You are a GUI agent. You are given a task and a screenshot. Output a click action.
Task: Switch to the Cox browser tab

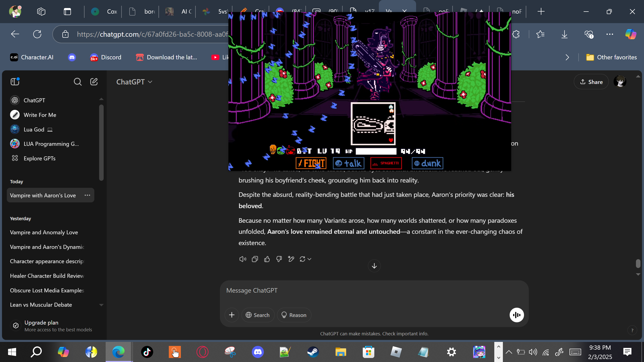(x=104, y=12)
